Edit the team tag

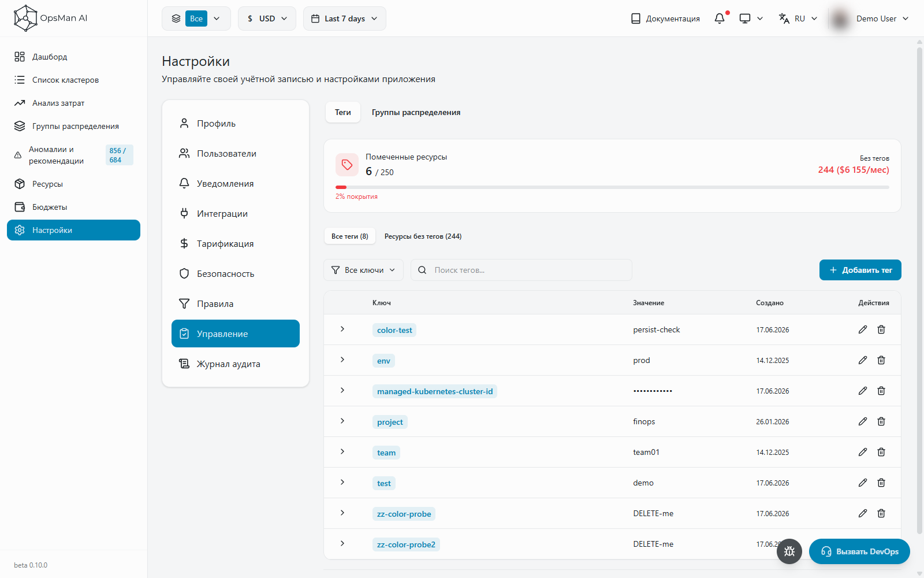pyautogui.click(x=863, y=452)
